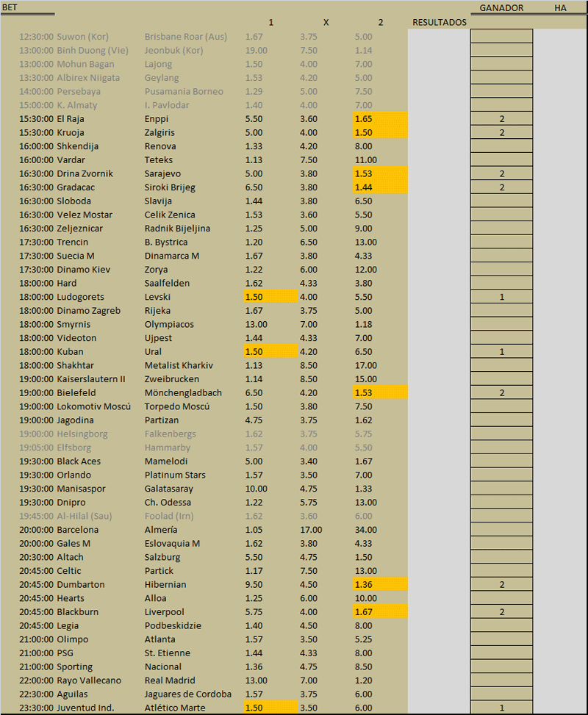Click the time 19:05:00 for Elfsborg
The height and width of the screenshot is (715, 588).
[x=37, y=448]
